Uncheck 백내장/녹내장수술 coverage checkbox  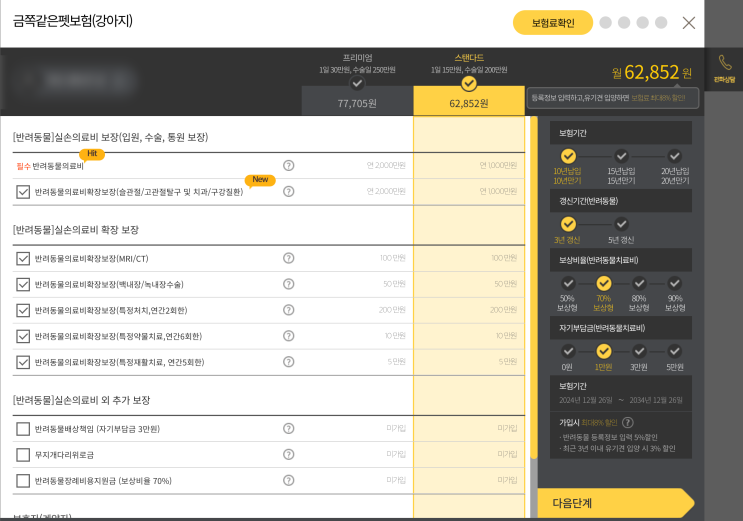(23, 284)
